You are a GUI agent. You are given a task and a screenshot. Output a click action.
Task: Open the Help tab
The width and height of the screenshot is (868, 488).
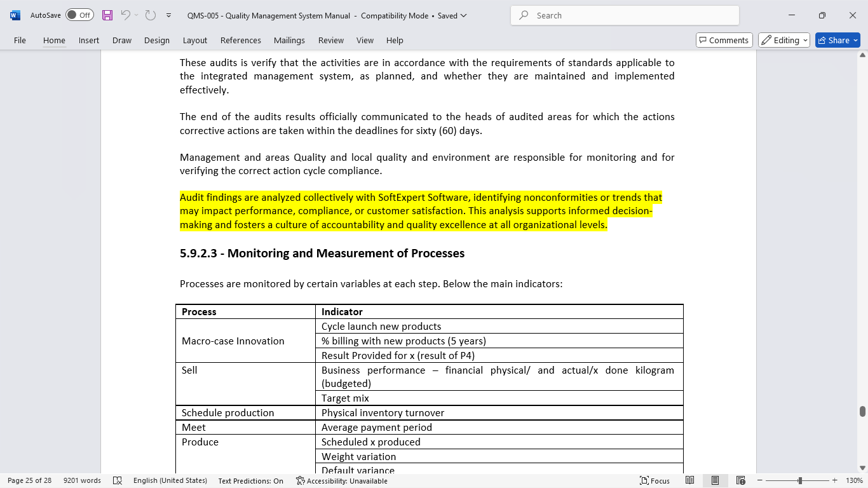point(395,40)
